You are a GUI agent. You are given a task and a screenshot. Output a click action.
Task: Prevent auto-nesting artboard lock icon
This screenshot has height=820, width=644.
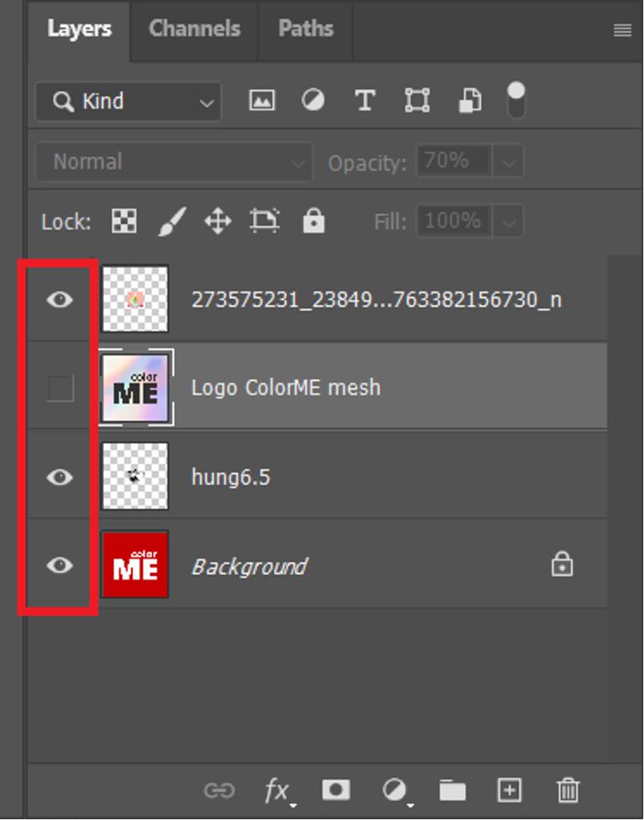click(x=264, y=220)
